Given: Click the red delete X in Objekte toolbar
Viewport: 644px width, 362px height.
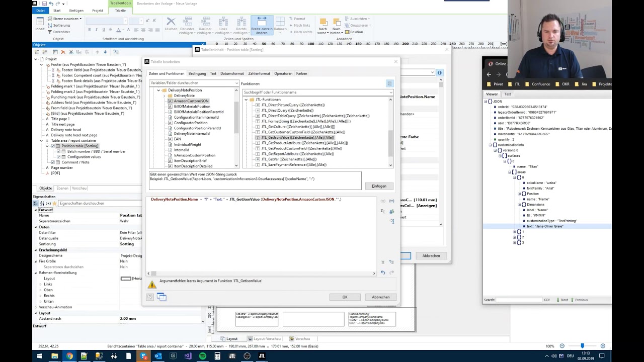Looking at the screenshot, I should tap(63, 52).
